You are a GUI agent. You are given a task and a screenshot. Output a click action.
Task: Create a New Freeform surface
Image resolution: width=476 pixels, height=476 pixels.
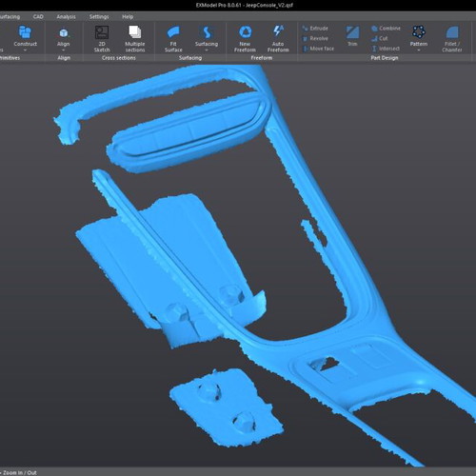245,39
